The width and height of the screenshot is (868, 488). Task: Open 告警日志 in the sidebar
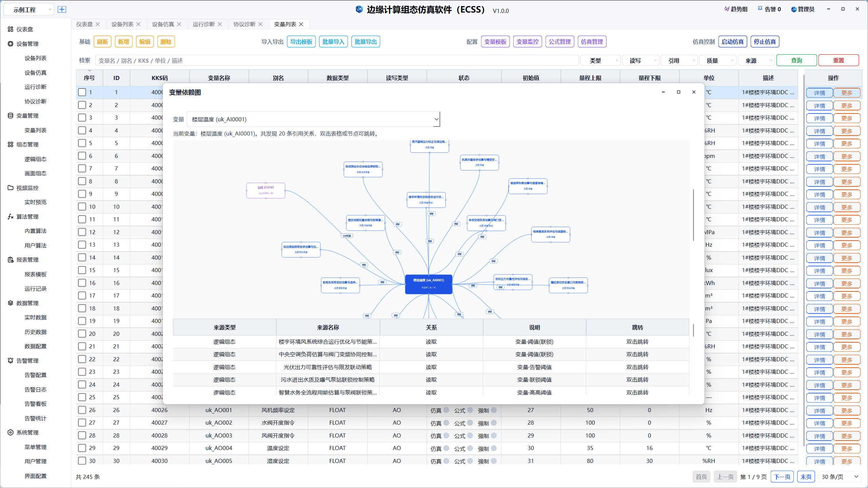pos(36,389)
